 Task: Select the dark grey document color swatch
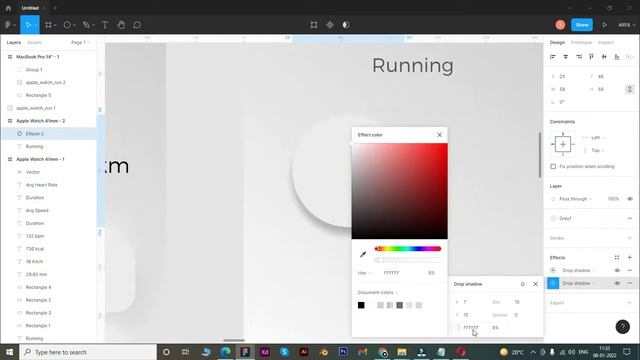pyautogui.click(x=400, y=305)
